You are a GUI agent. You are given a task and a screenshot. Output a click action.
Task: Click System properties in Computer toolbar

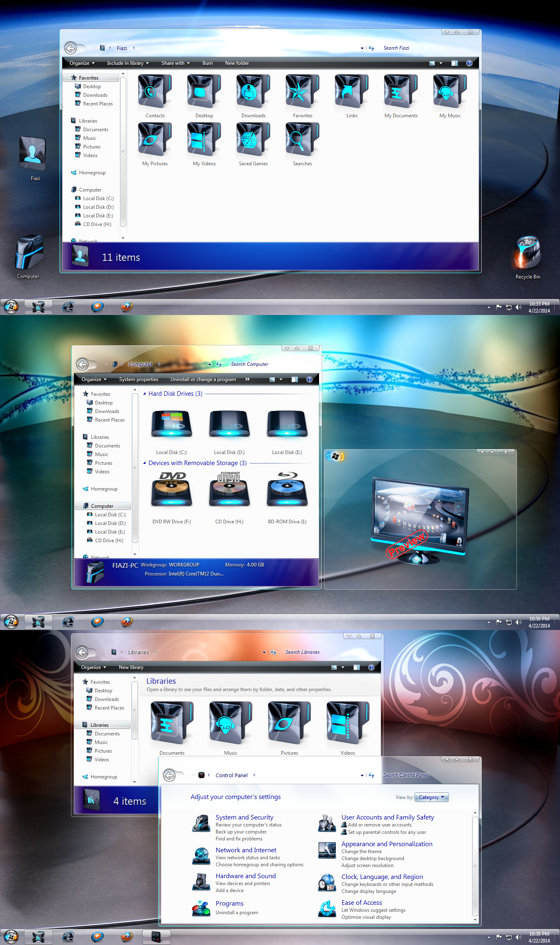(139, 379)
